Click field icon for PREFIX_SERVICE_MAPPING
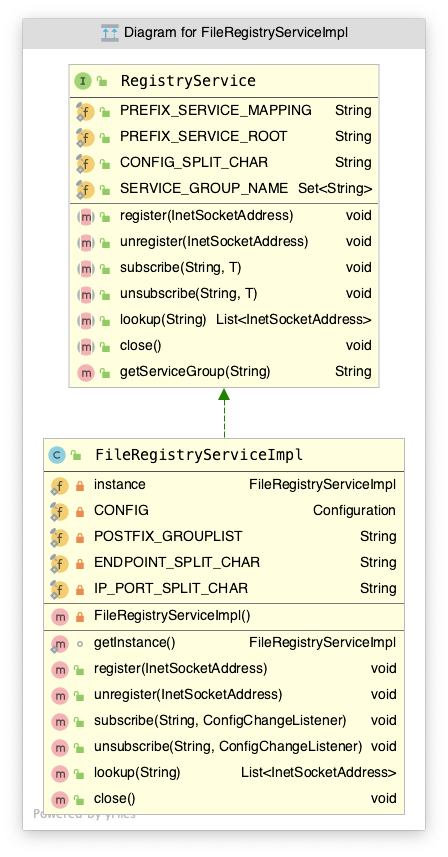448x857 pixels. (x=85, y=111)
